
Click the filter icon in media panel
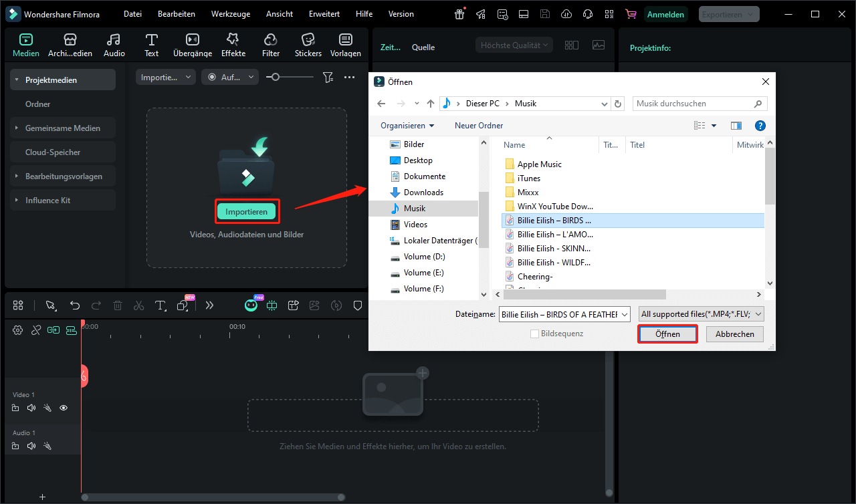328,78
